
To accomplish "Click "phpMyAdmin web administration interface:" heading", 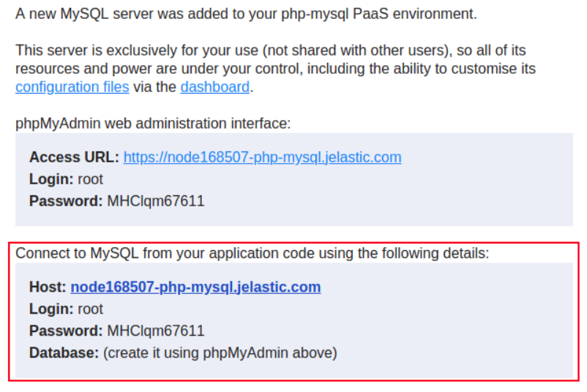I will tap(152, 123).
